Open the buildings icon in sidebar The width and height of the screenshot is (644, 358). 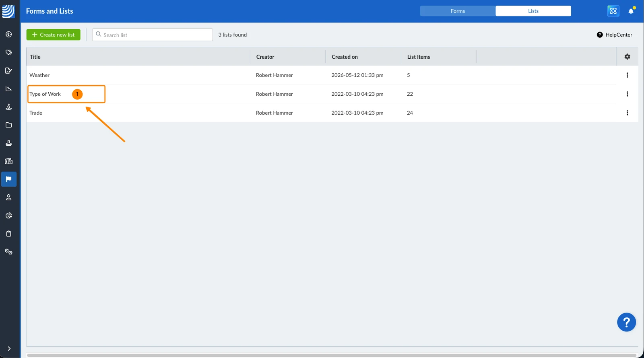click(x=8, y=161)
